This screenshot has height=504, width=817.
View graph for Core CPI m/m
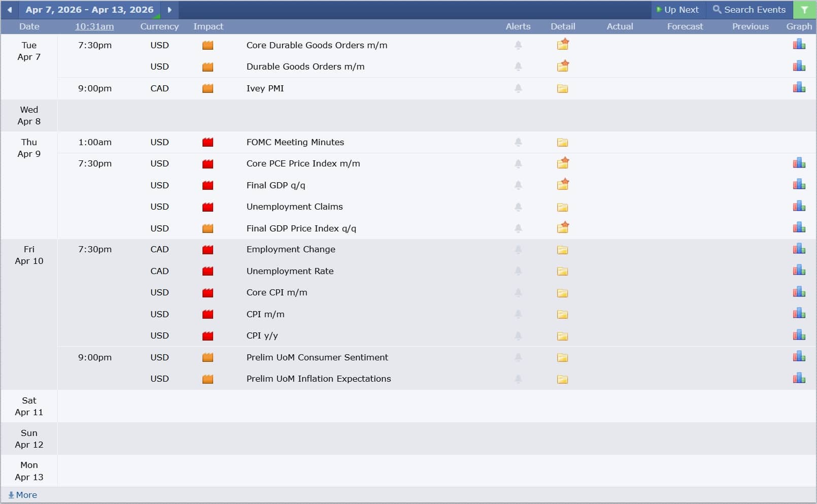pyautogui.click(x=799, y=292)
